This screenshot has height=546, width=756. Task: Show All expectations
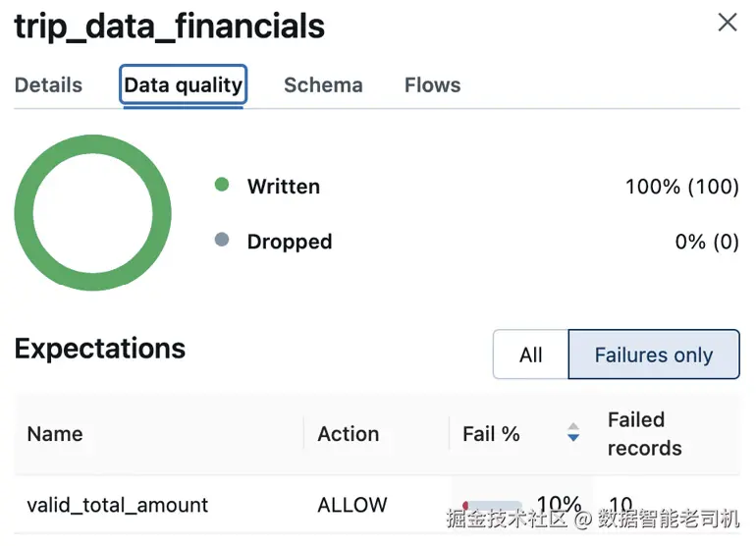point(530,355)
